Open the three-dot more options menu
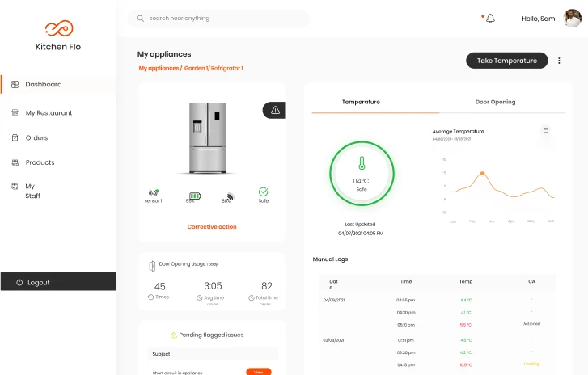 click(x=559, y=61)
